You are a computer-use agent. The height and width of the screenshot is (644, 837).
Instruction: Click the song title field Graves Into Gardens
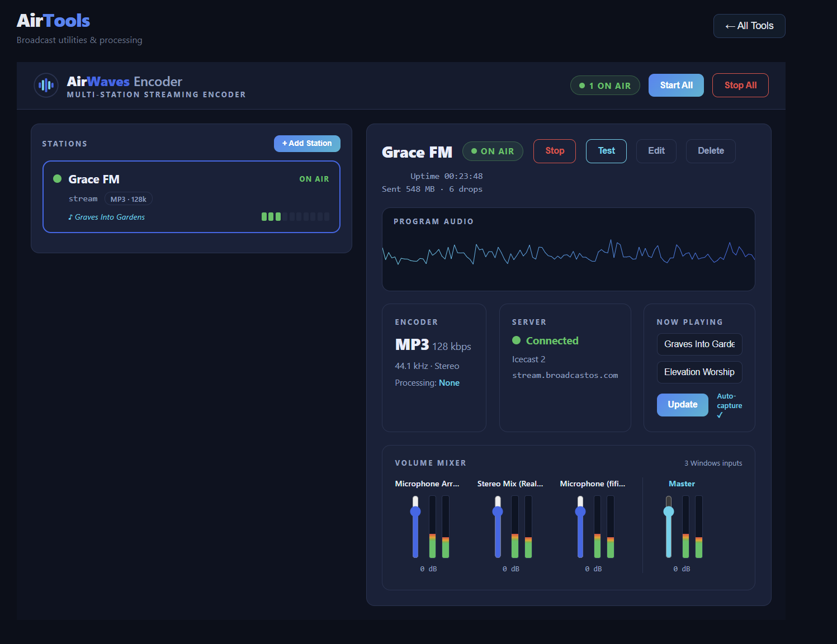click(x=699, y=344)
